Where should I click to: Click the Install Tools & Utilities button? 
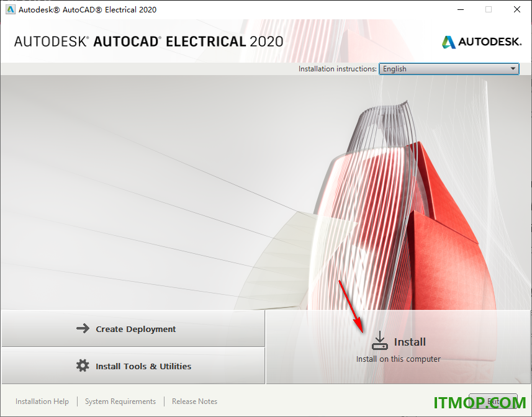(133, 366)
